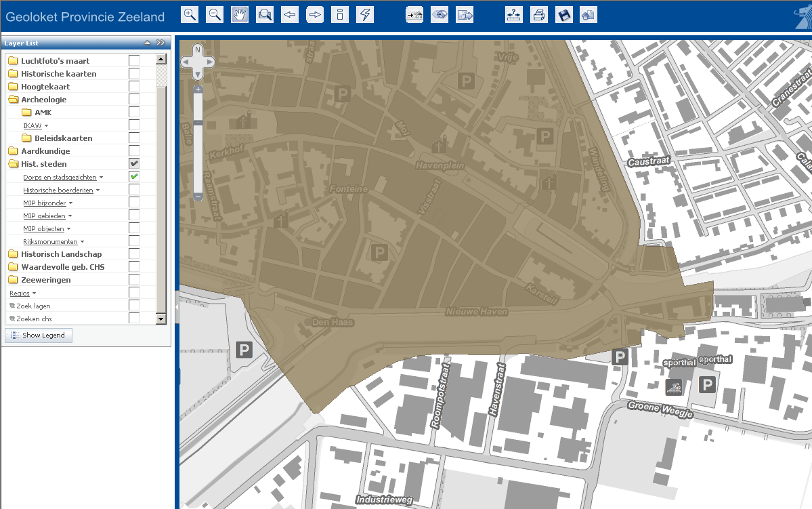Go to previous map extent arrow
The height and width of the screenshot is (509, 812).
[290, 14]
